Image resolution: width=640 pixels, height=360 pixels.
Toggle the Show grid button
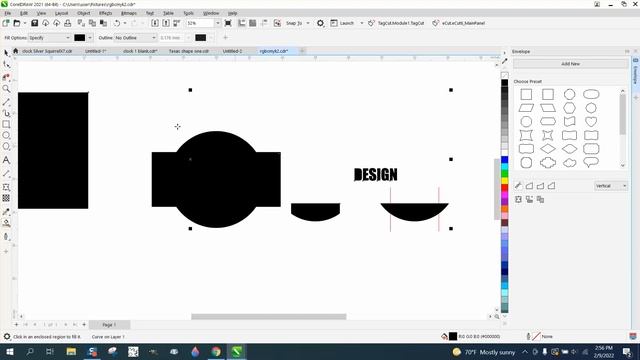[253, 23]
